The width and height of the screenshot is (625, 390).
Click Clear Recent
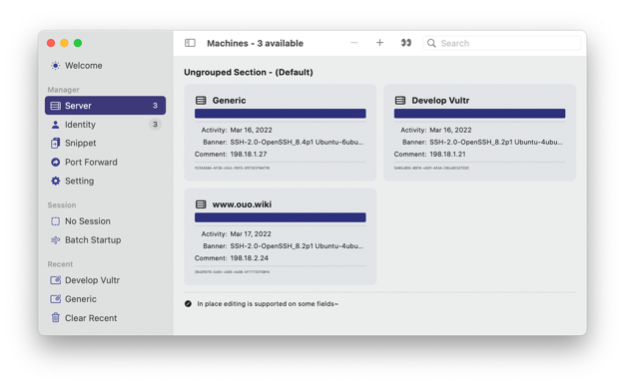105,318
